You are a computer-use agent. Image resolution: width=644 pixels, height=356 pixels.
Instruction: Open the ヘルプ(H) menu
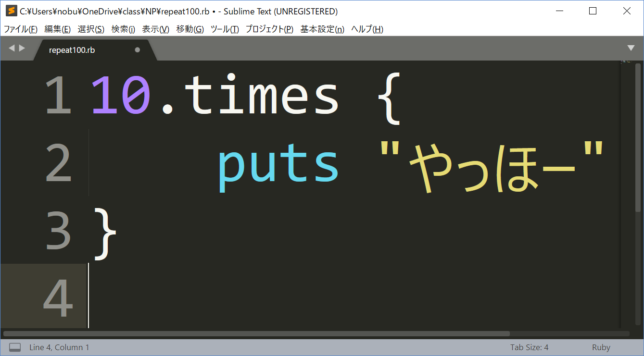367,29
